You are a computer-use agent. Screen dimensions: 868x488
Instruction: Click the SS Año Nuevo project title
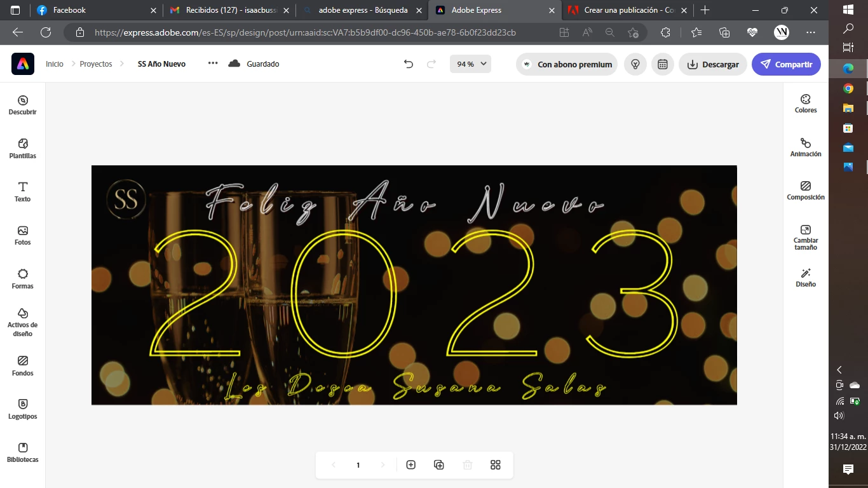(162, 64)
